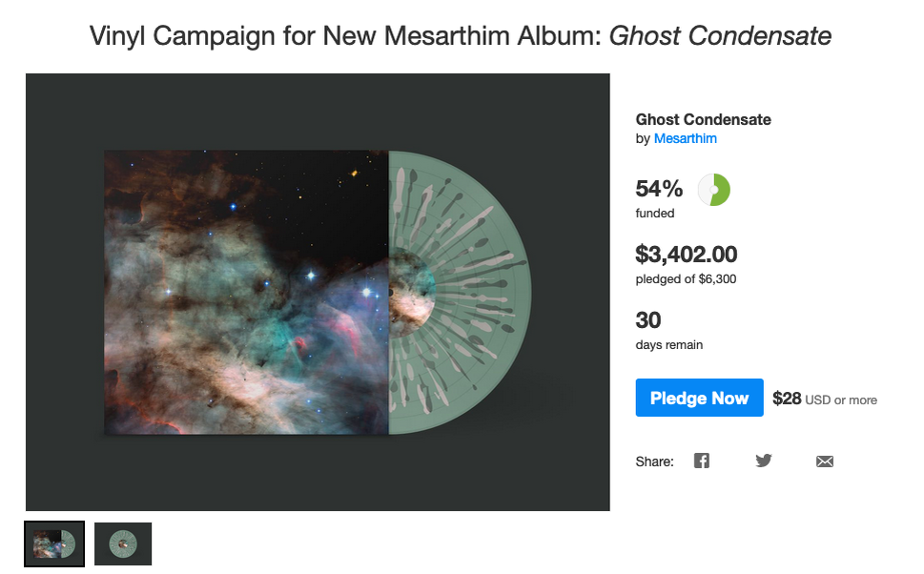Click the $3,402.00 pledged amount

(686, 255)
